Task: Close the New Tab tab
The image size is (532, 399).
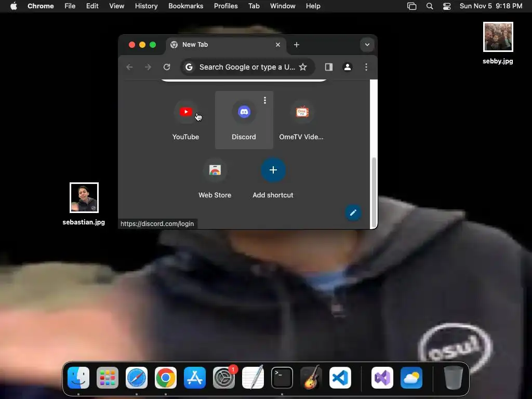Action: click(278, 45)
